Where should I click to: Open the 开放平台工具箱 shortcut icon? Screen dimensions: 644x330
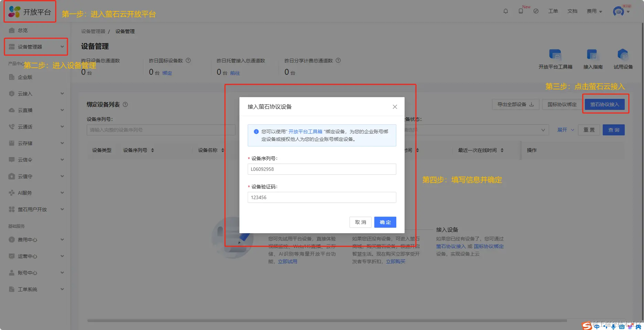point(555,55)
